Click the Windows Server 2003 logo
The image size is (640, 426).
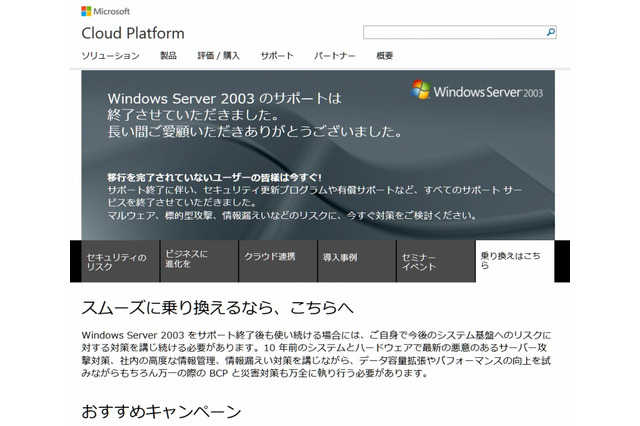coord(477,90)
